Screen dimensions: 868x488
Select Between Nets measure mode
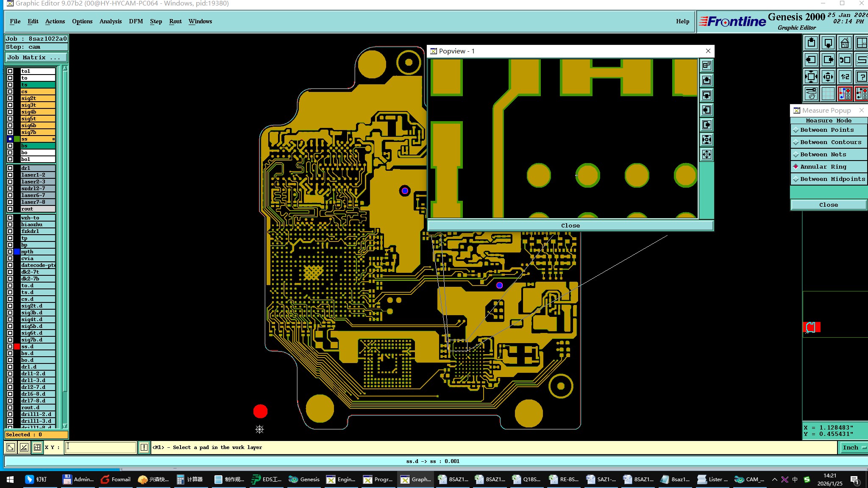823,155
